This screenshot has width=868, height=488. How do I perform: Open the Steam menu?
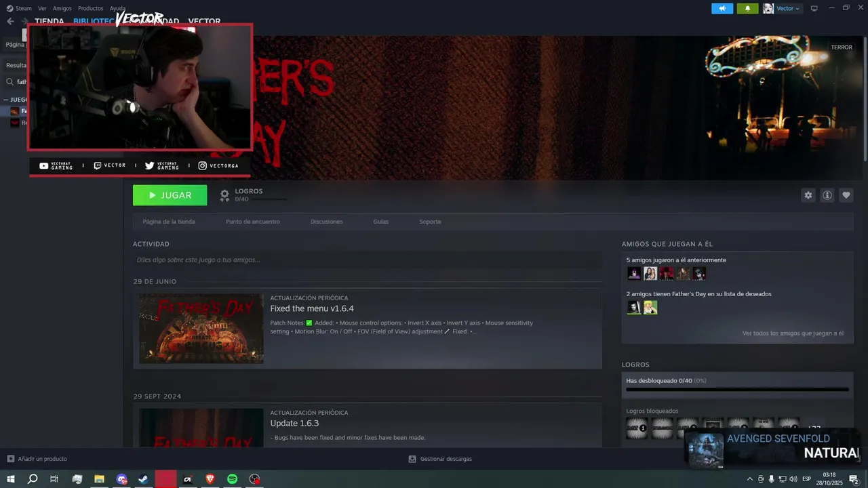pyautogui.click(x=19, y=8)
